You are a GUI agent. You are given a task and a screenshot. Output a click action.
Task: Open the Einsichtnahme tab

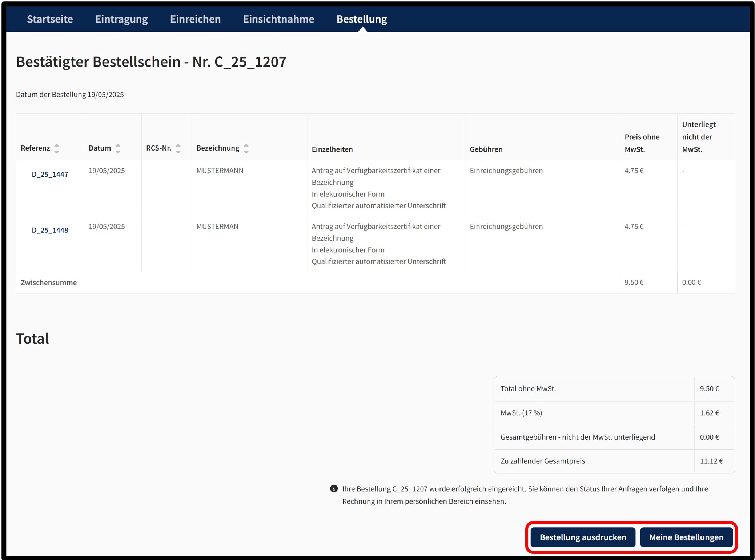coord(278,19)
